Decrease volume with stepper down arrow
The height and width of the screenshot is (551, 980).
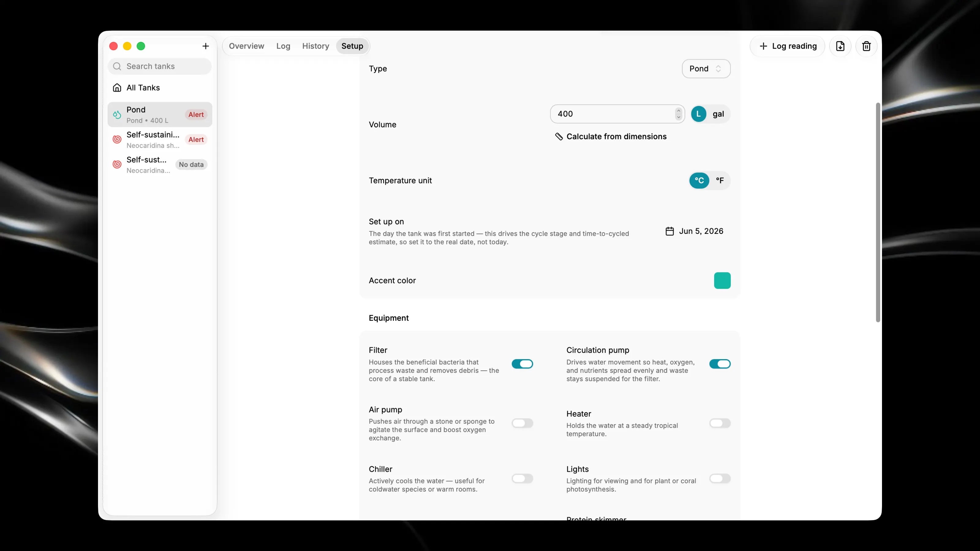pos(678,117)
